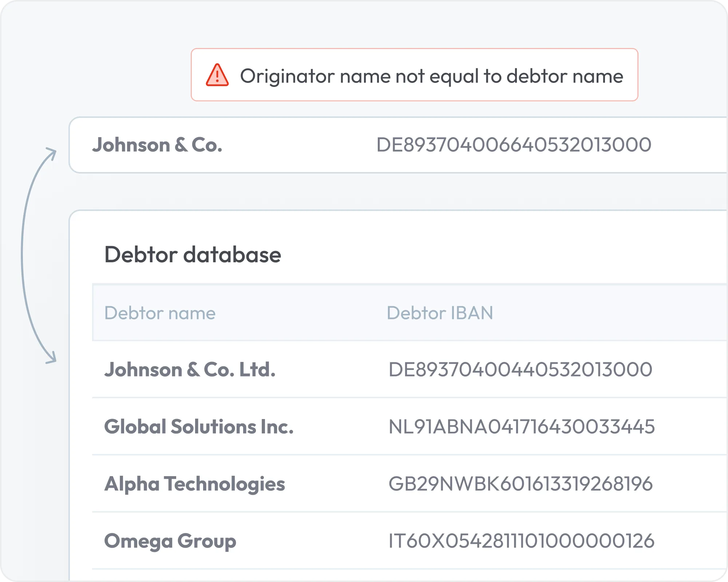
Task: Click the red warning triangle icon
Action: coord(217,75)
